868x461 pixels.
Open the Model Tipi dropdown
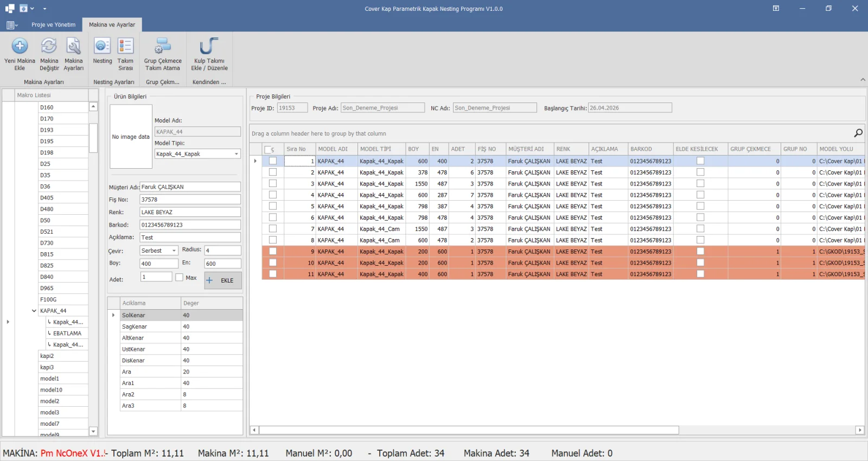236,154
